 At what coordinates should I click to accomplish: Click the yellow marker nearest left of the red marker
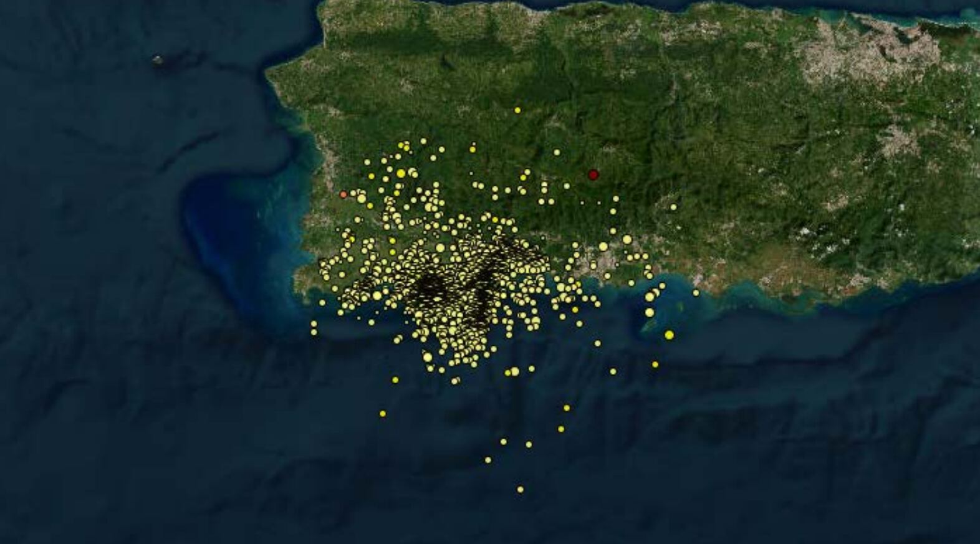567,186
